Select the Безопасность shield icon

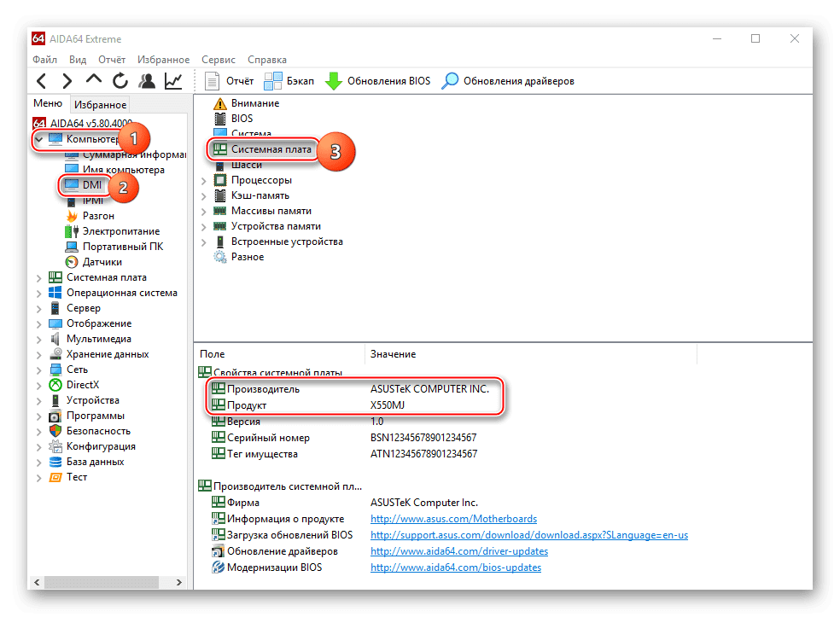pos(55,431)
